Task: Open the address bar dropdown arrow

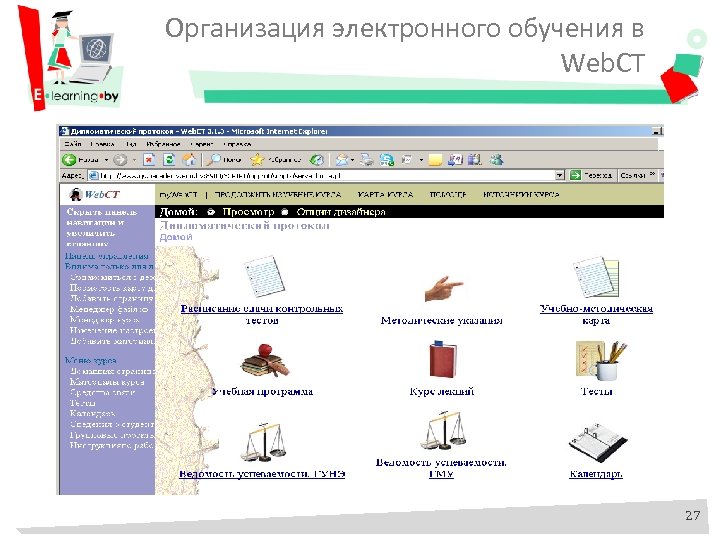Action: click(x=559, y=175)
